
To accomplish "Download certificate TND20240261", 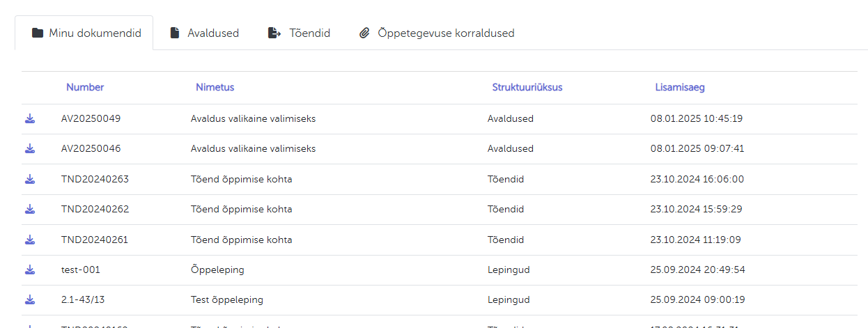I will tap(30, 240).
